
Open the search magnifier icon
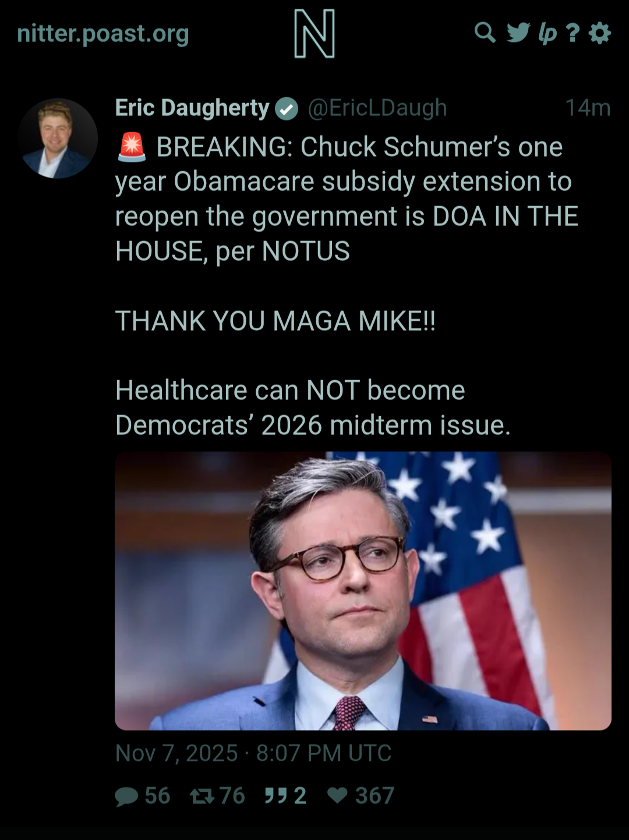point(485,33)
